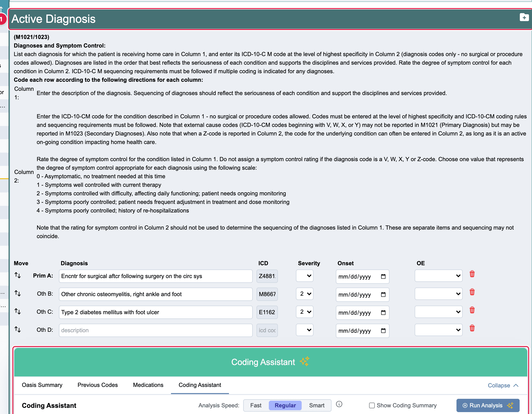Viewport: 532px width, 414px height.
Task: Click the Oth B onset date field
Action: (x=362, y=294)
